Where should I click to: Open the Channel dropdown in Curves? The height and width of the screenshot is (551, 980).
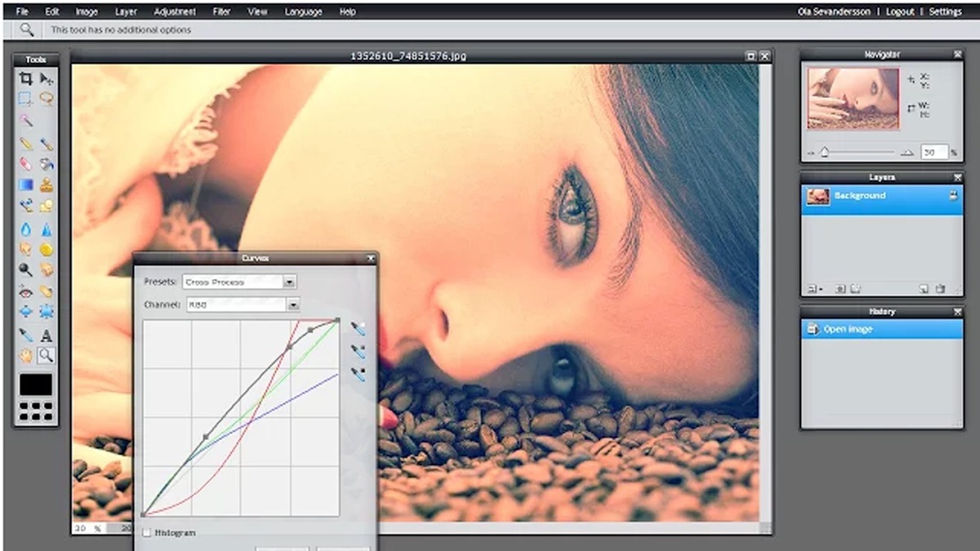pos(292,304)
